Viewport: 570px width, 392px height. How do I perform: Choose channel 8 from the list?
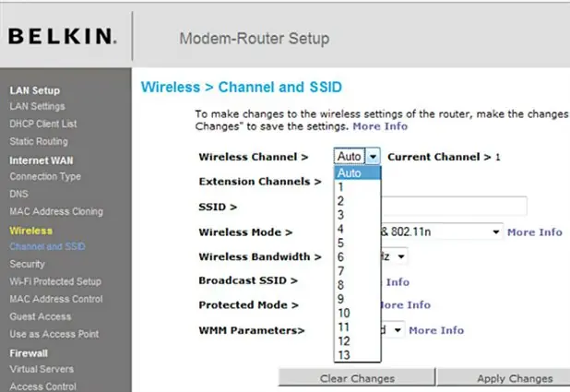pos(357,285)
